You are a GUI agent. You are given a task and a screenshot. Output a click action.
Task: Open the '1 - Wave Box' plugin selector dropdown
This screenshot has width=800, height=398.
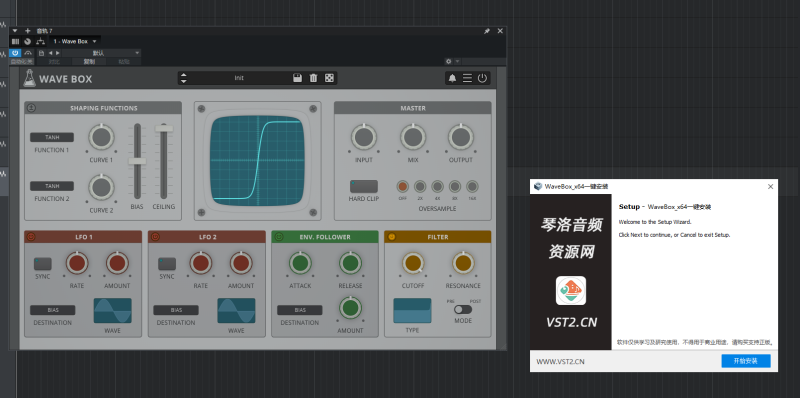point(74,41)
